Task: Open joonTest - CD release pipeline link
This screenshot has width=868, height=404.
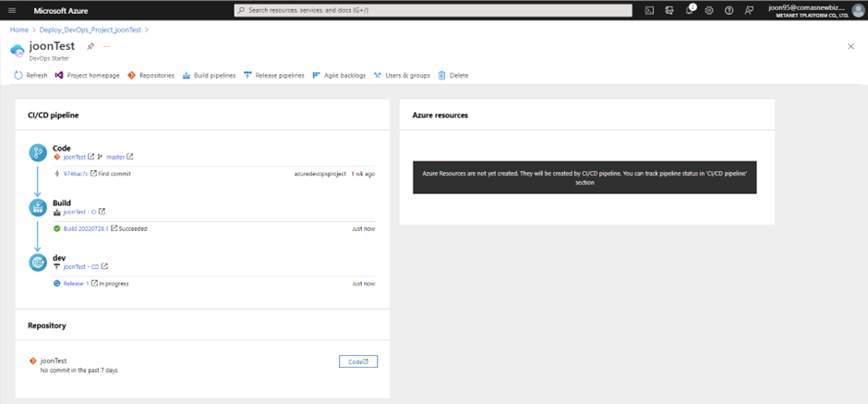Action: (x=81, y=266)
